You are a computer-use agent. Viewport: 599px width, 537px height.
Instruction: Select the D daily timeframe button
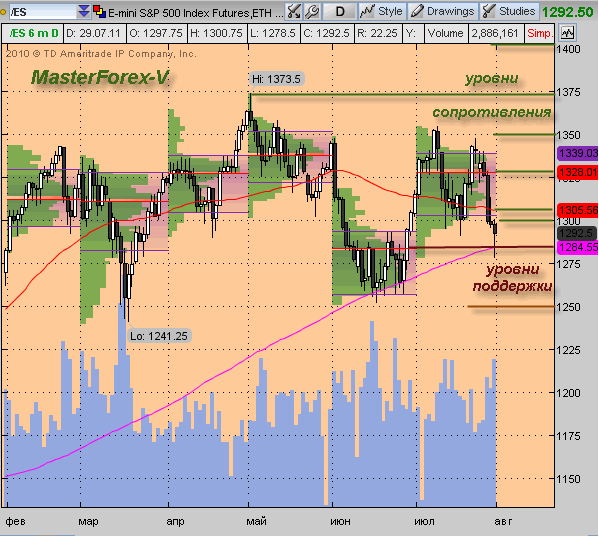click(x=340, y=12)
